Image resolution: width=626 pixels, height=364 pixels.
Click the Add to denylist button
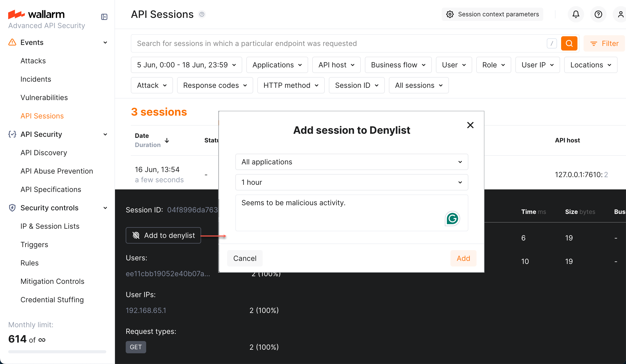[x=163, y=235]
